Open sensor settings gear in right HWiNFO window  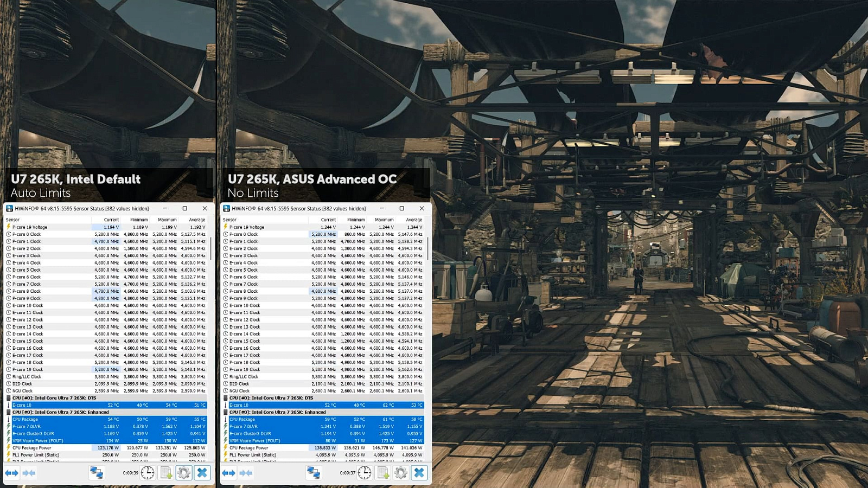pos(401,473)
